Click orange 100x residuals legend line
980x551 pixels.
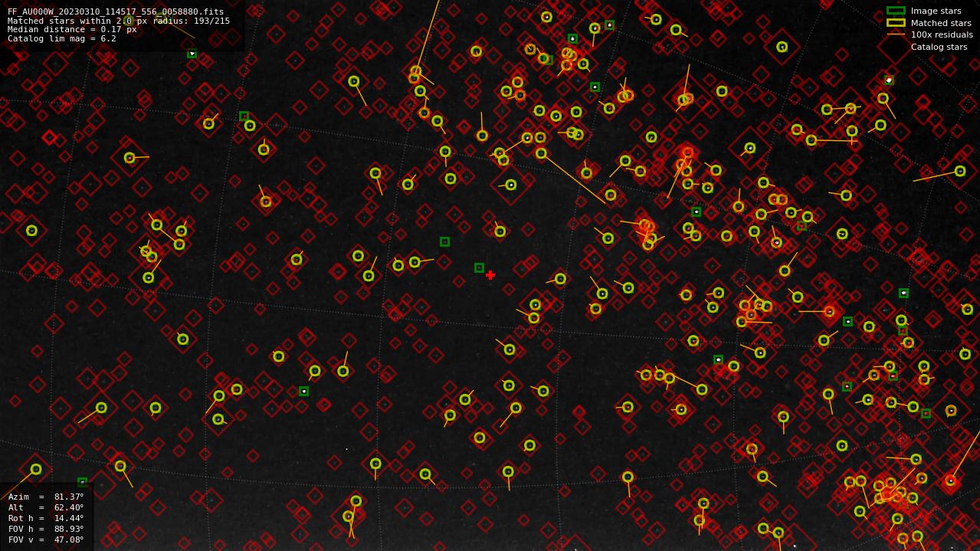pos(896,34)
